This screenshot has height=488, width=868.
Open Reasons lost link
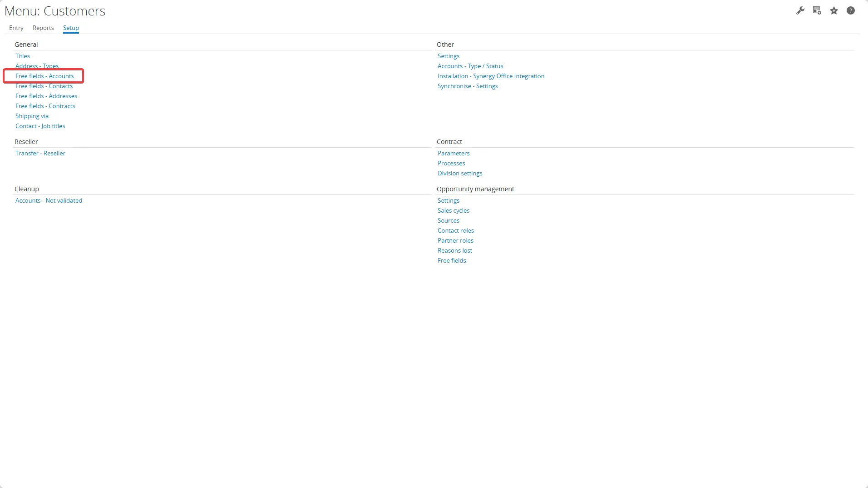(455, 250)
